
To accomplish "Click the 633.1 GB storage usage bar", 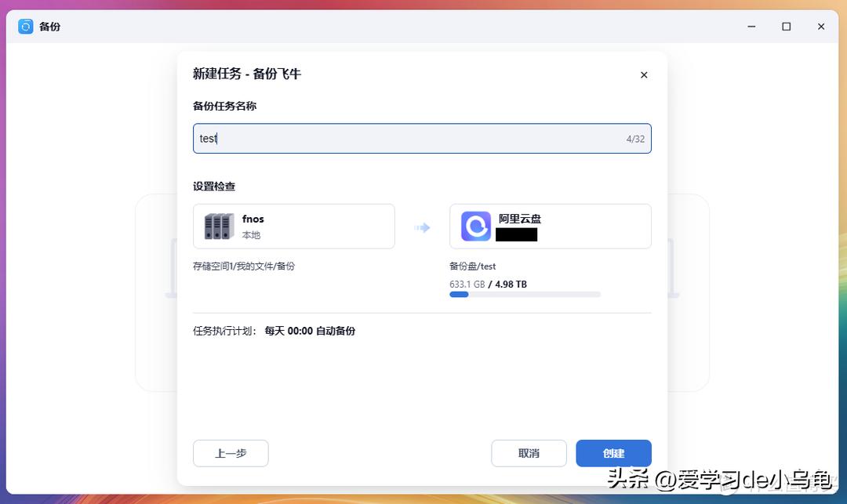I will tap(525, 295).
